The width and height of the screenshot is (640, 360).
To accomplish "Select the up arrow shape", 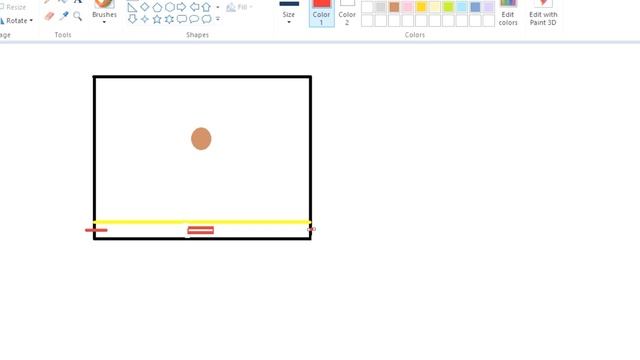I will tap(207, 7).
